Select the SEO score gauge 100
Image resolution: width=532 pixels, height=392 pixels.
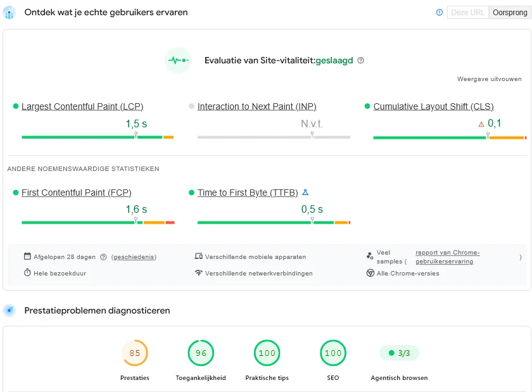[x=333, y=353]
